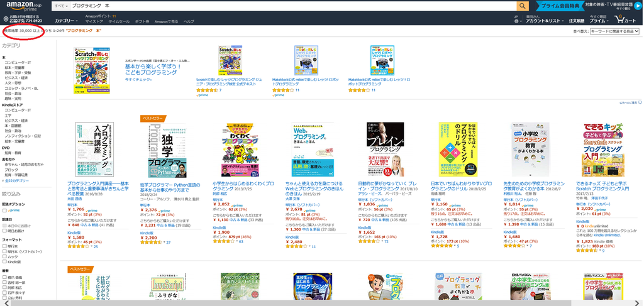Select 工学 under Kindleストア
644x306 pixels.
point(8,116)
